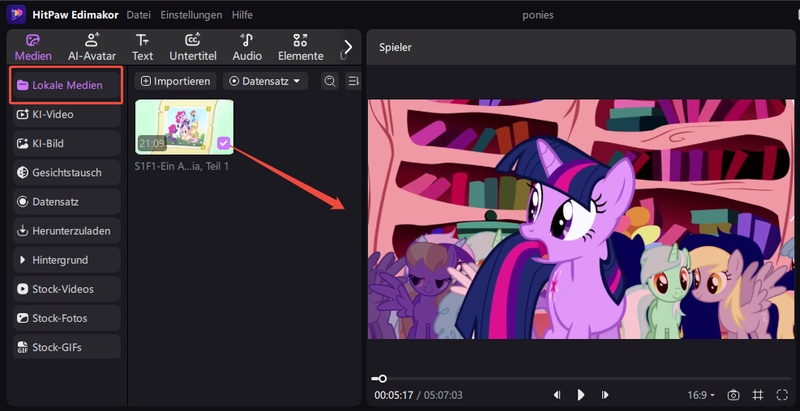Expand the Hintergrund section
The width and height of the screenshot is (800, 411).
click(66, 260)
